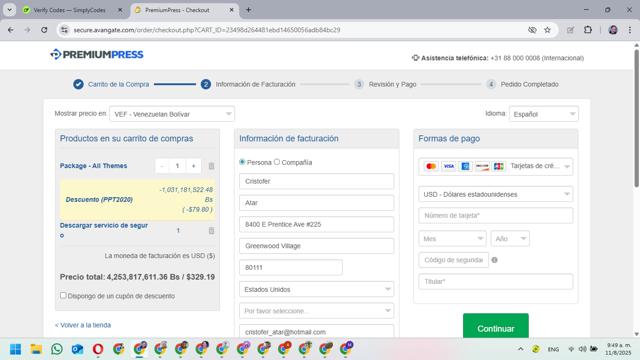Click the Número de tarjeta field
The height and width of the screenshot is (360, 640).
(x=496, y=216)
